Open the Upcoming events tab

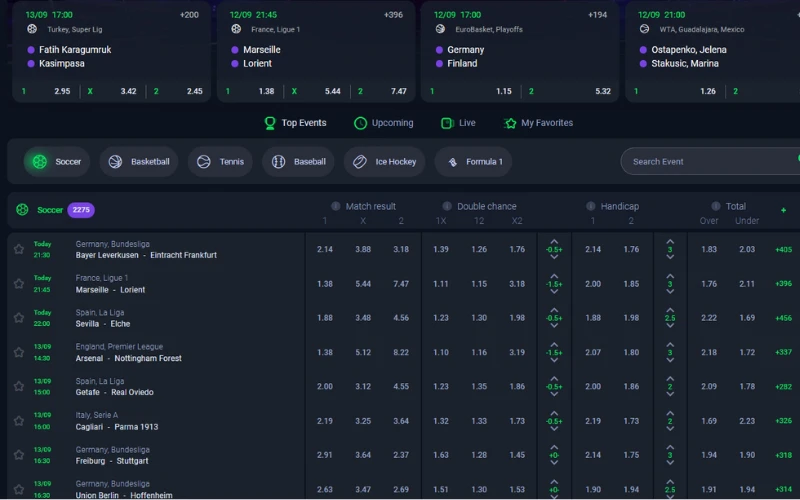click(384, 123)
